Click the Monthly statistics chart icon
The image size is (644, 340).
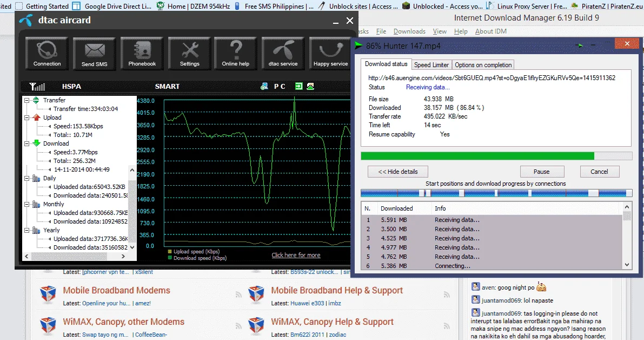(x=36, y=204)
